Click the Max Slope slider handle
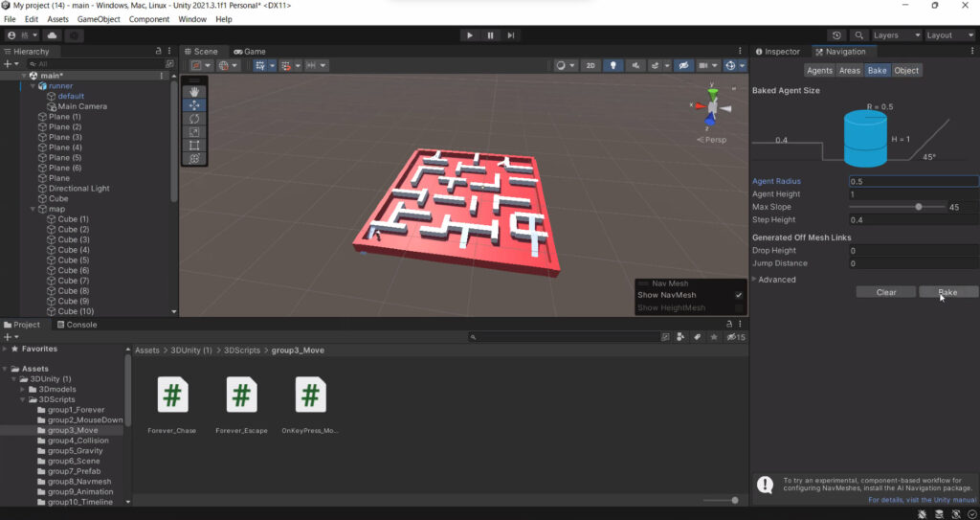The image size is (980, 520). (919, 207)
